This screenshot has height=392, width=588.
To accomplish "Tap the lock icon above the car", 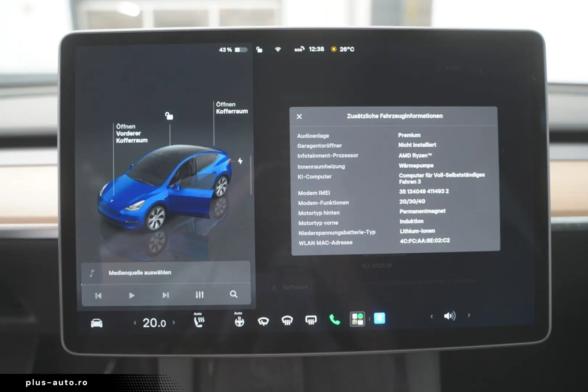I will pos(169,116).
